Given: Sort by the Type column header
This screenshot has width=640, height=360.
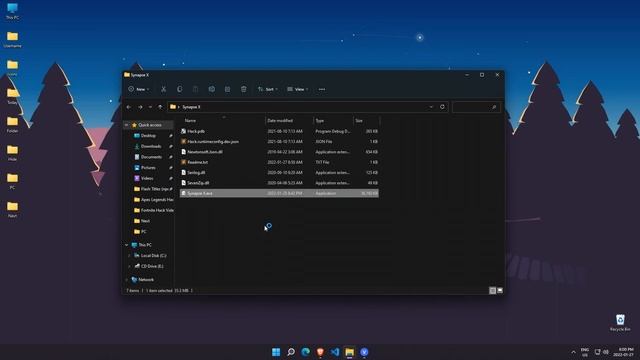Looking at the screenshot, I should point(320,120).
